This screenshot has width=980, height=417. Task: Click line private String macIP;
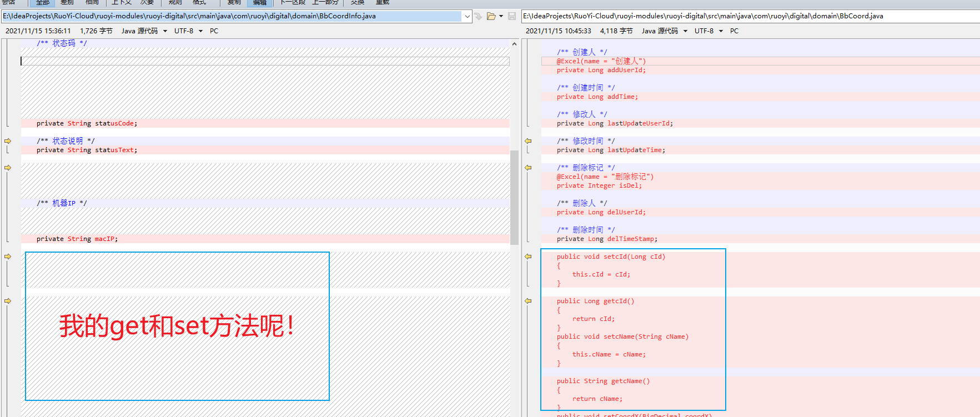(x=77, y=239)
